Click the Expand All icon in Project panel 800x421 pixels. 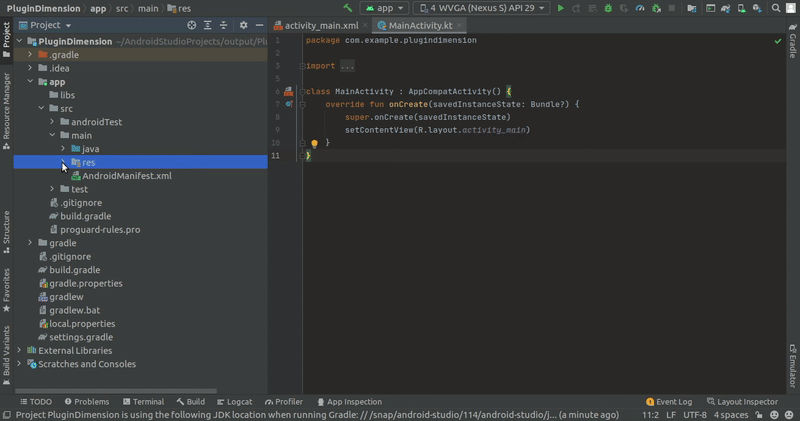coord(208,25)
